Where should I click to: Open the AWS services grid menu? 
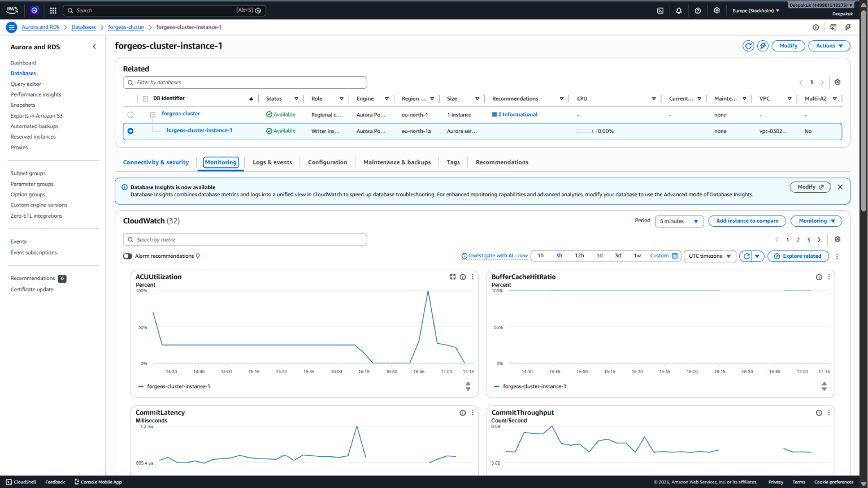point(53,10)
